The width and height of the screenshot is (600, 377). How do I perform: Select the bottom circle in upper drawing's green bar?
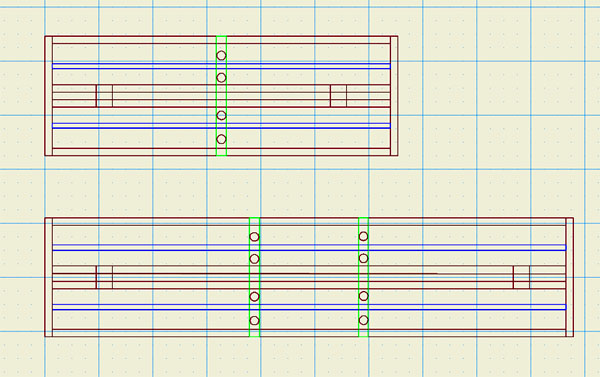pyautogui.click(x=221, y=139)
